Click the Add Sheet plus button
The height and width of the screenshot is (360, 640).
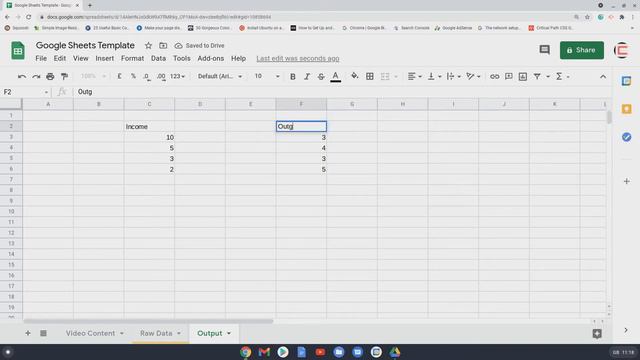point(28,333)
